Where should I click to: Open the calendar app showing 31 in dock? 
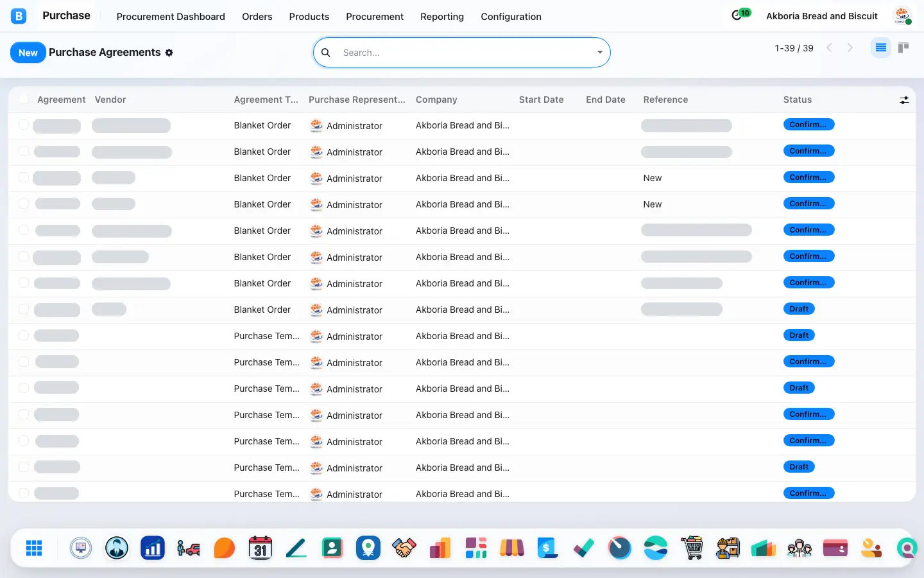260,548
